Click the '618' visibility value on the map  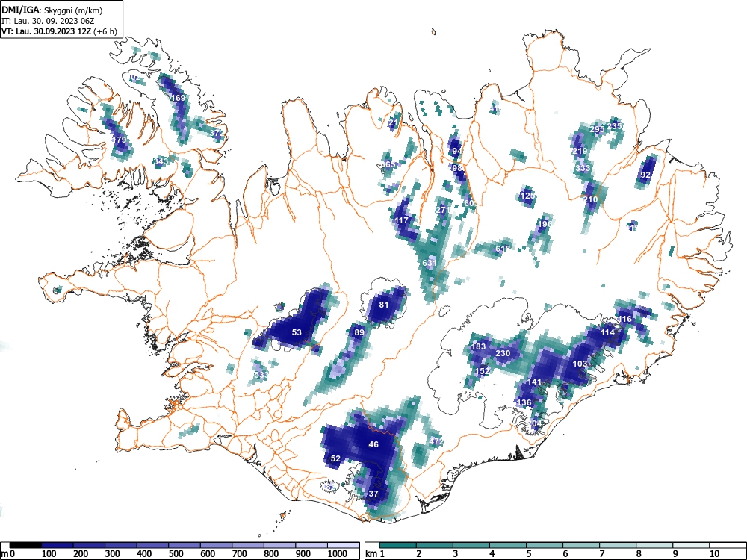[503, 249]
